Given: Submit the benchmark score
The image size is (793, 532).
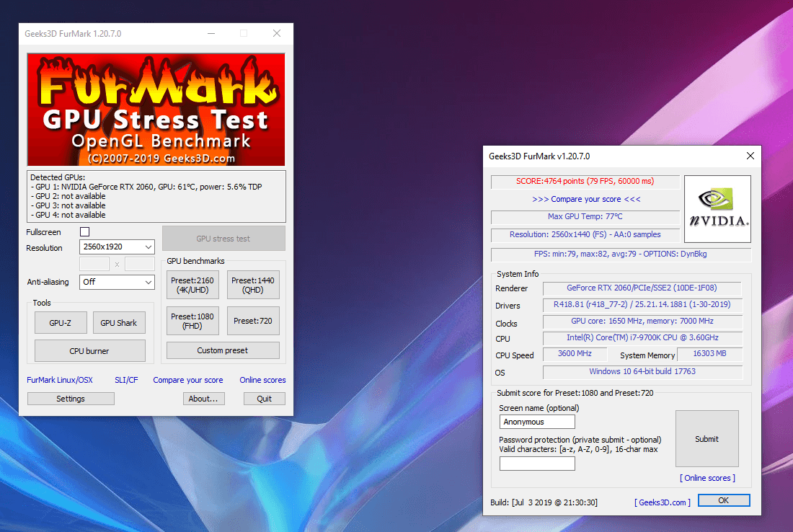Looking at the screenshot, I should click(x=706, y=439).
